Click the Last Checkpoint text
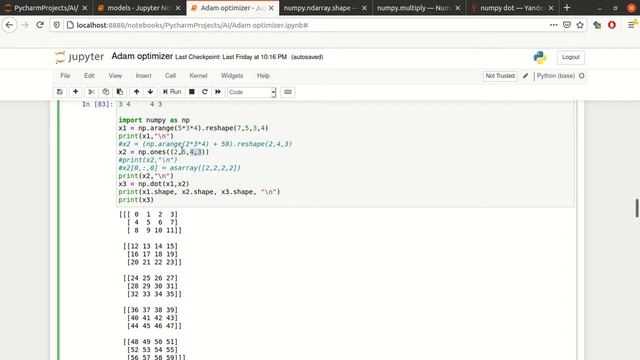 click(231, 57)
